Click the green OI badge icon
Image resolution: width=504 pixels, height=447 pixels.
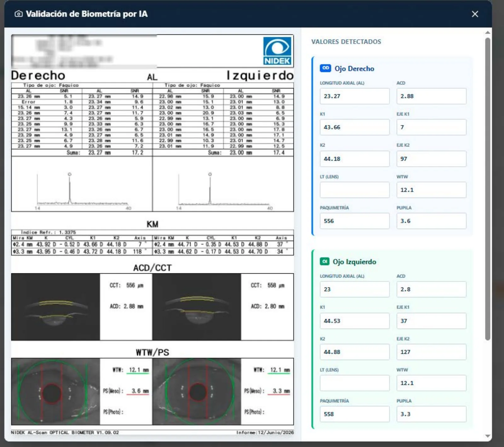tap(324, 261)
